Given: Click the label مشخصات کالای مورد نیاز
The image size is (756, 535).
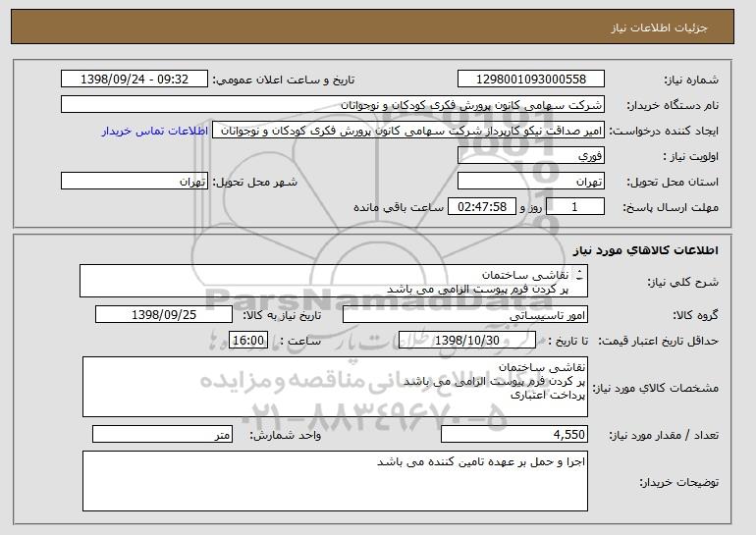Looking at the screenshot, I should [x=655, y=388].
